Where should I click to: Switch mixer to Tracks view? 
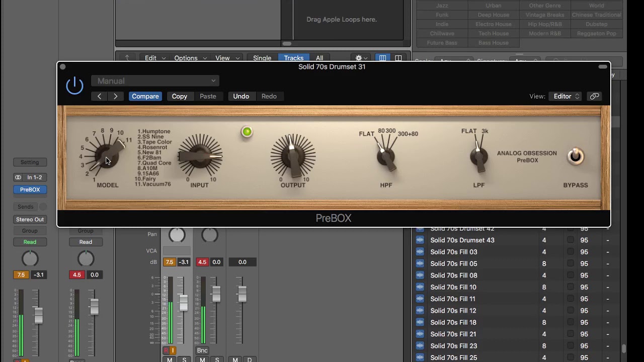[x=294, y=58]
